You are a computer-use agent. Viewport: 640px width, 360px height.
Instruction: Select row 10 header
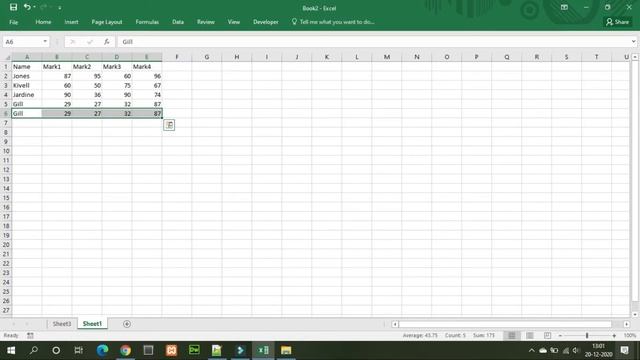pos(6,151)
